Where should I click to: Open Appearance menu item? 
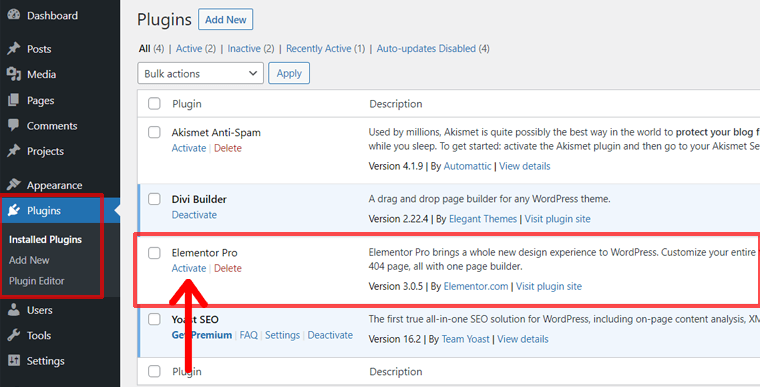54,185
